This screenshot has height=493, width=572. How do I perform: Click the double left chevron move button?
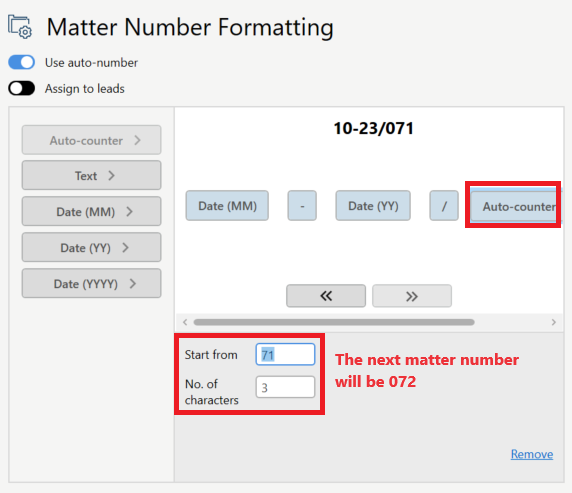326,296
